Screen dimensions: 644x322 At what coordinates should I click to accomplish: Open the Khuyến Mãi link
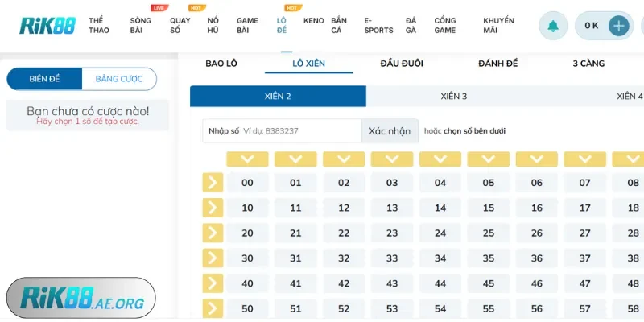click(x=499, y=25)
